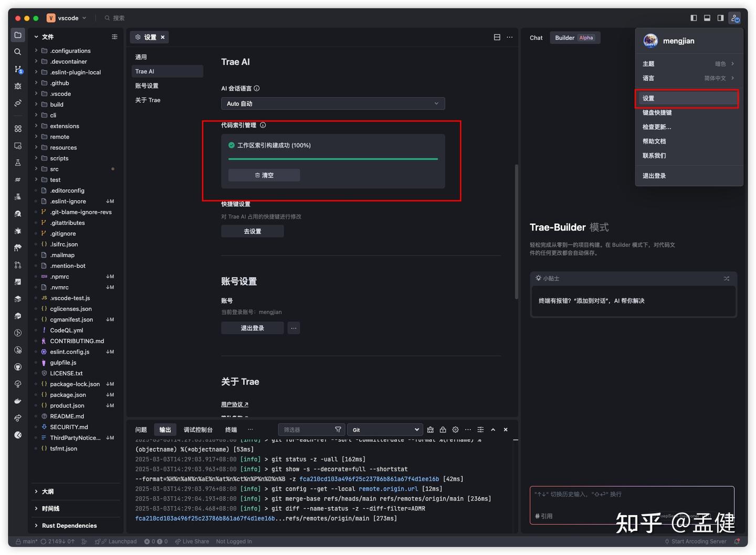The width and height of the screenshot is (756, 555).
Task: Open the Source Control panel showing one change
Action: click(x=17, y=69)
